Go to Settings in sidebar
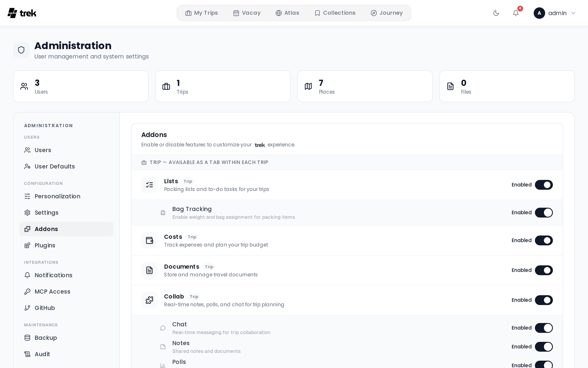 pyautogui.click(x=66, y=213)
